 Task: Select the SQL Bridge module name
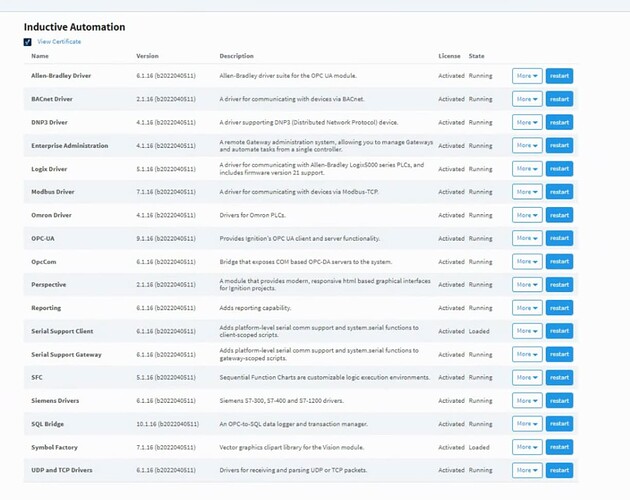pyautogui.click(x=47, y=424)
